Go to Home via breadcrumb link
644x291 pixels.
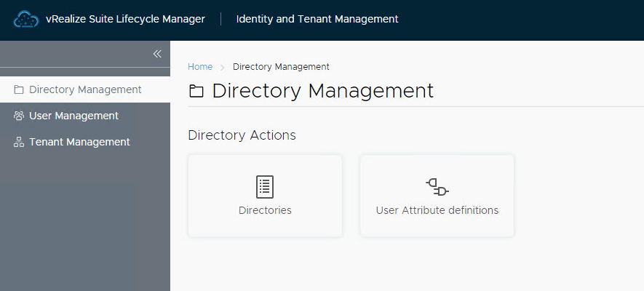(x=200, y=67)
